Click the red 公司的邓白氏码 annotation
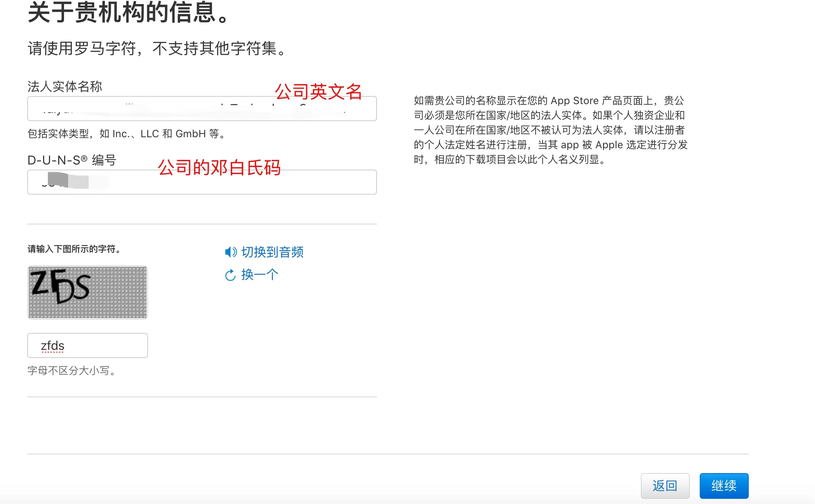This screenshot has width=815, height=504. click(219, 167)
